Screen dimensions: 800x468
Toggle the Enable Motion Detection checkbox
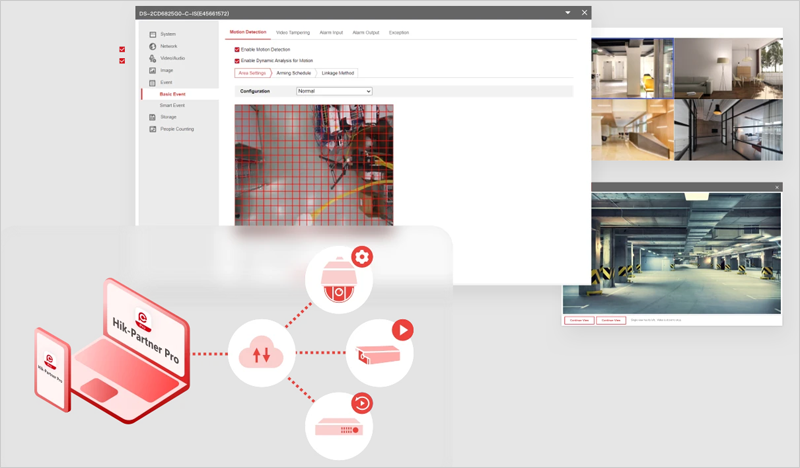click(237, 49)
